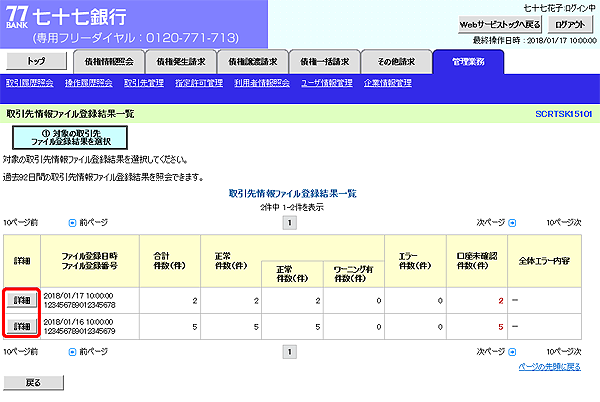Open 詳細 for the 2018/01/16 file
The image size is (600, 402).
[21, 326]
